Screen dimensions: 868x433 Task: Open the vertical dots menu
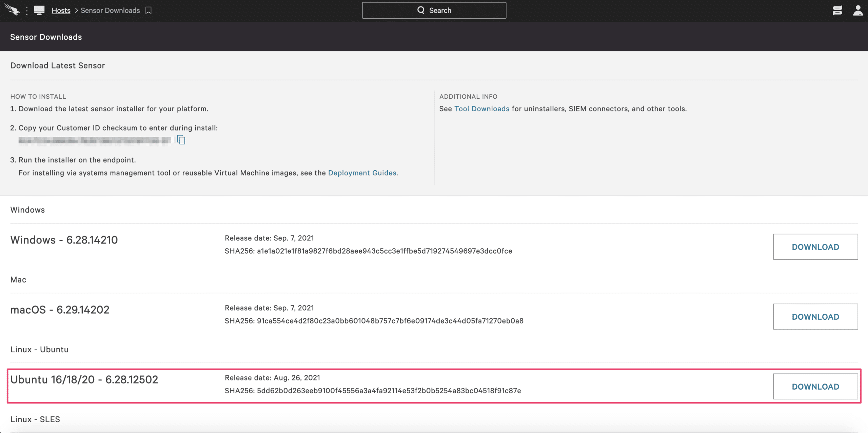27,11
